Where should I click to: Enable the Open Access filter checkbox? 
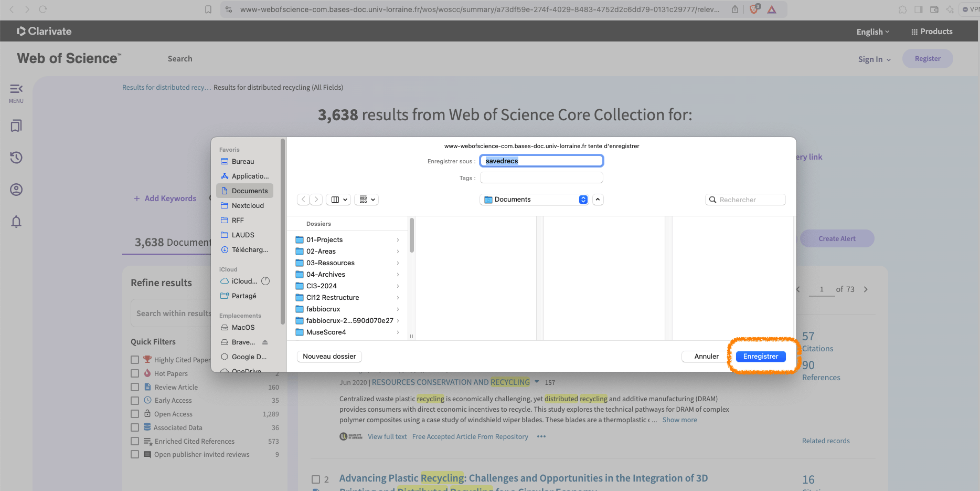135,414
